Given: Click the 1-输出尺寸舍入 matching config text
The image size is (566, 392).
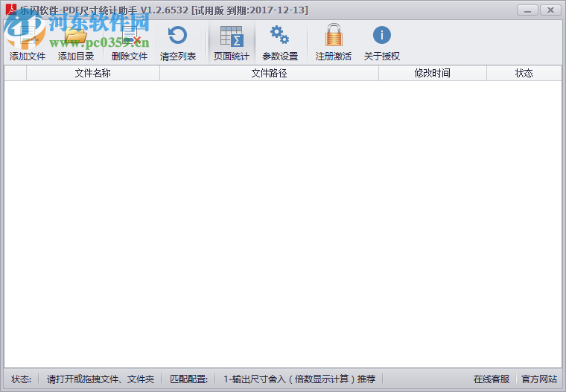Looking at the screenshot, I should pos(299,379).
